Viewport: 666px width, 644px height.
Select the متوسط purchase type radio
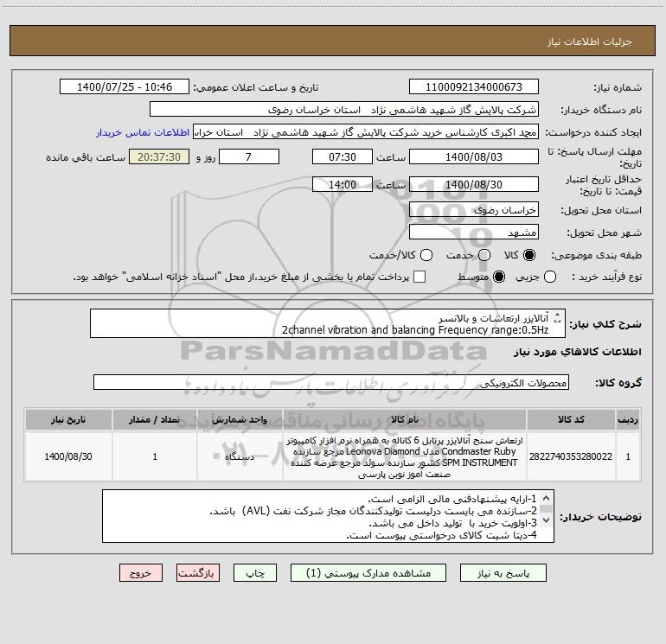tap(499, 277)
